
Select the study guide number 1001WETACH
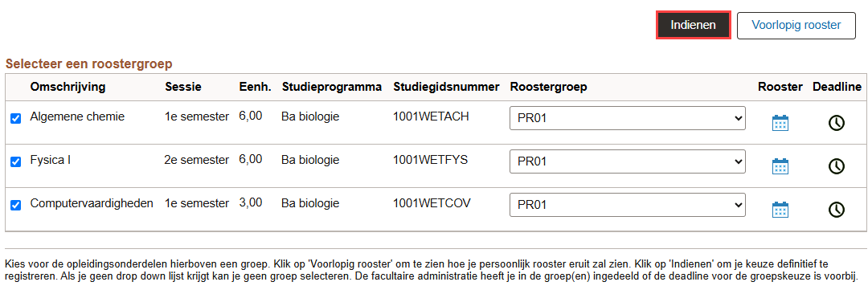[x=432, y=116]
